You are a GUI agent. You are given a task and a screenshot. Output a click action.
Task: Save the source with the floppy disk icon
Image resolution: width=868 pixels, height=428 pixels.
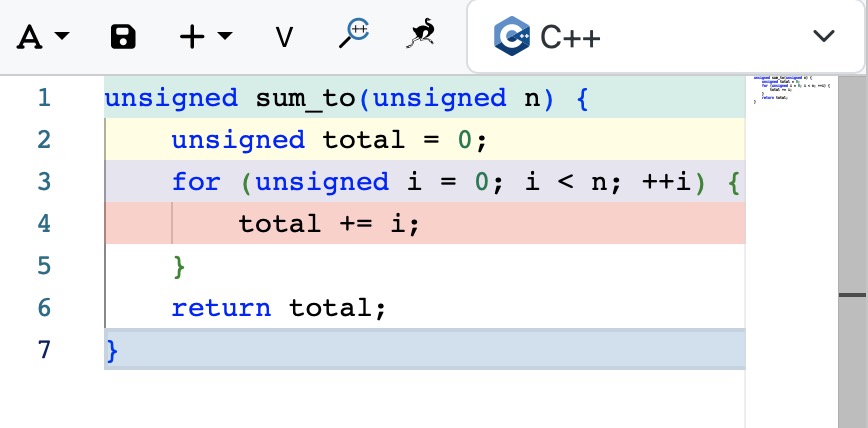pos(123,37)
